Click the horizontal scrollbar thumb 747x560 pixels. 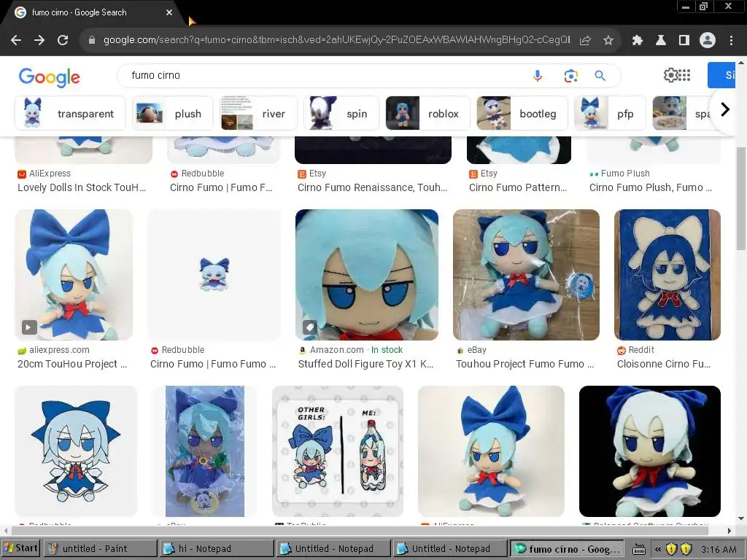point(360,531)
